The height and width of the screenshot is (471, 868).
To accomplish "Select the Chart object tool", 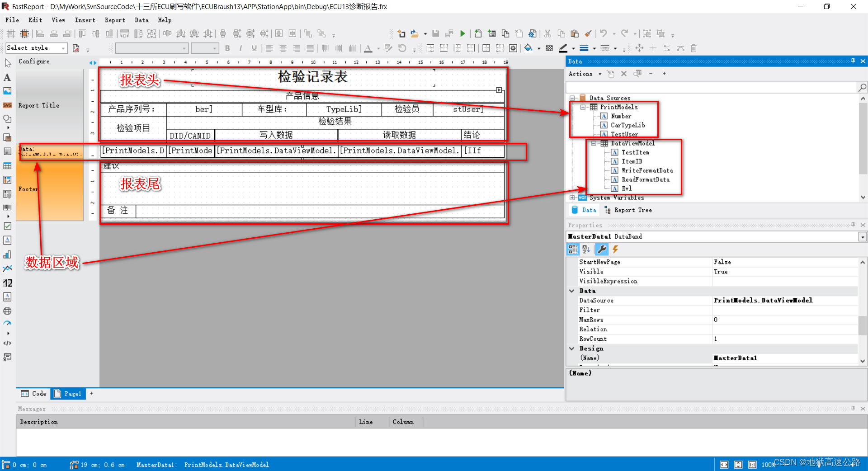I will tap(7, 254).
